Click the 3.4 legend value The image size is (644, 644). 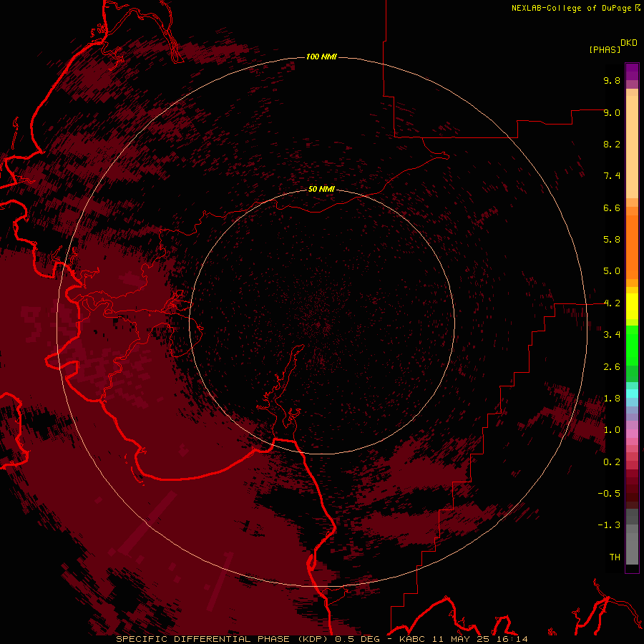612,335
